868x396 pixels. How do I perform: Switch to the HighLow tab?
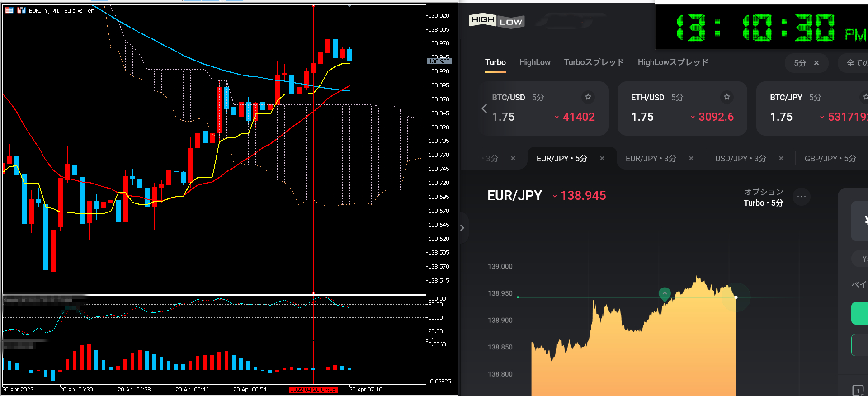click(x=534, y=62)
